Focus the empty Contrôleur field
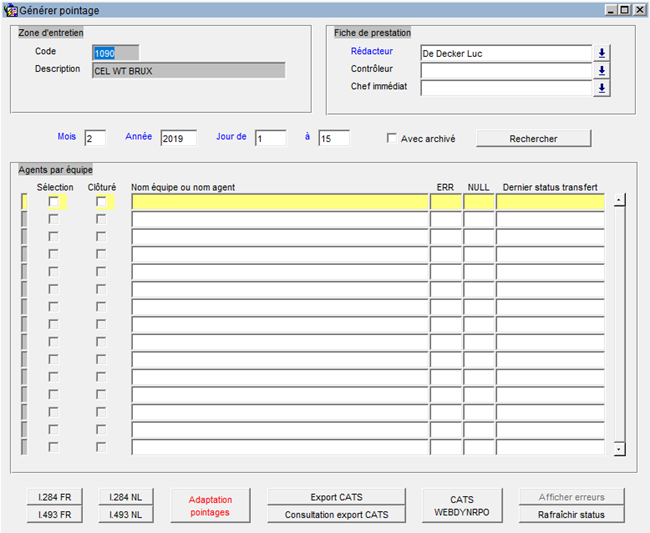 click(x=506, y=70)
